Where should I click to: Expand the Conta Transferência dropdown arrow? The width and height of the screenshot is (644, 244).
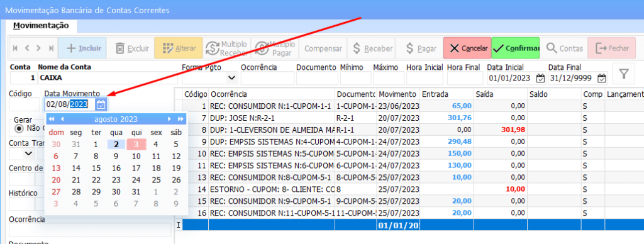click(x=28, y=153)
